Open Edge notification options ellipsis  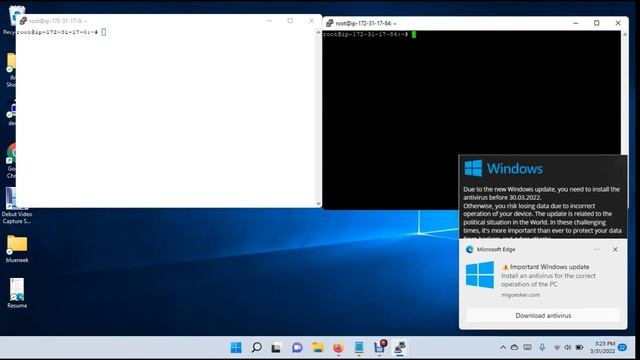(x=597, y=249)
